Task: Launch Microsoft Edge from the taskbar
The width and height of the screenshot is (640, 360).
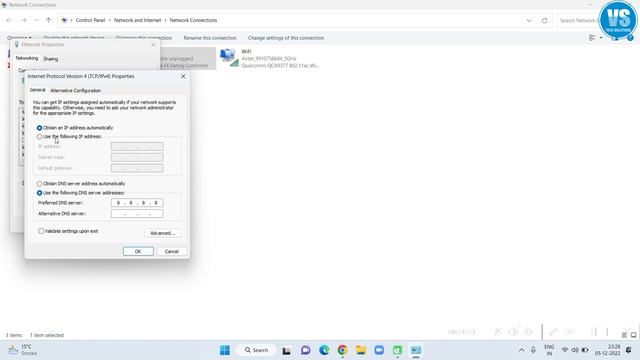Action: pyautogui.click(x=324, y=350)
